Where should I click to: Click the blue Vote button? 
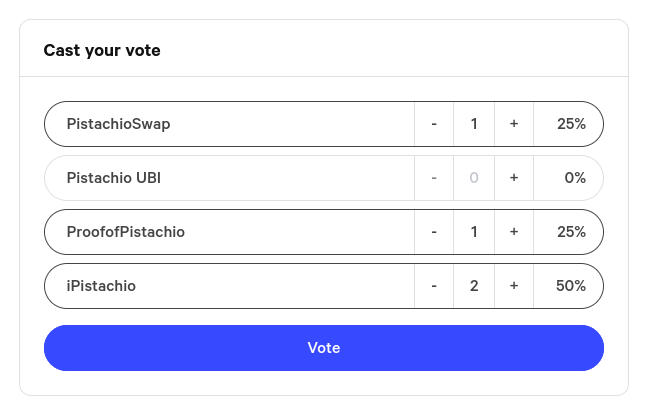pos(323,348)
